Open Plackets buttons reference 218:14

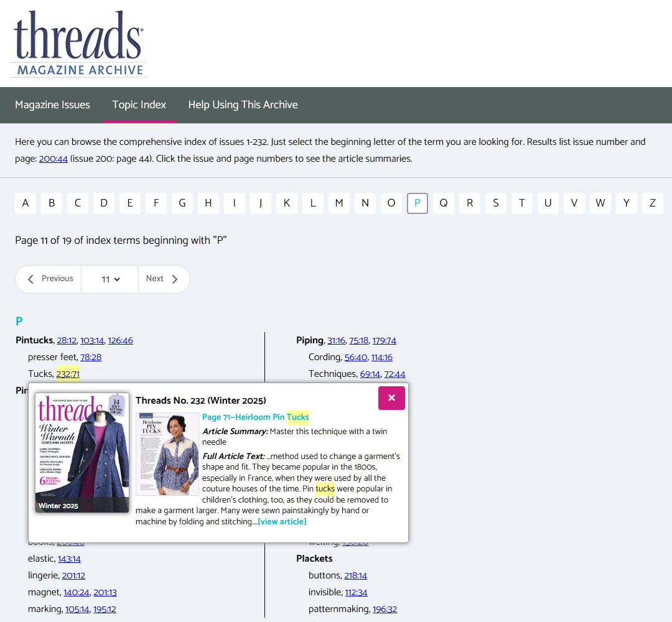pos(355,575)
